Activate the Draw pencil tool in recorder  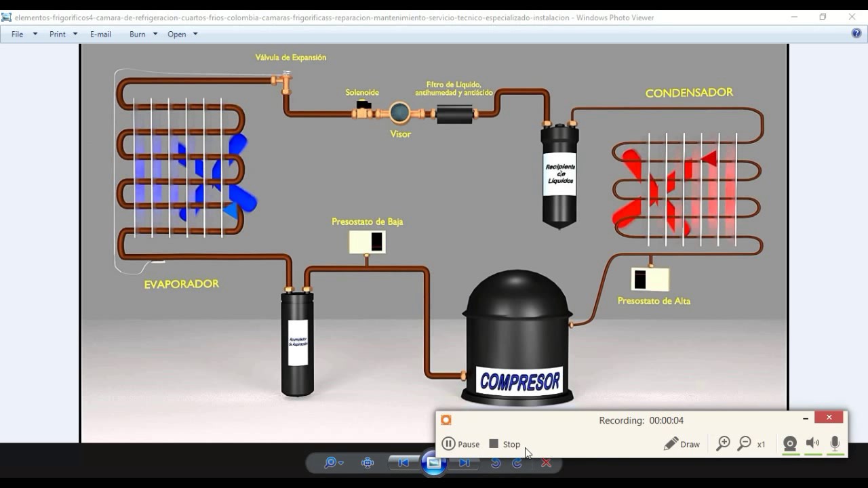(x=682, y=444)
